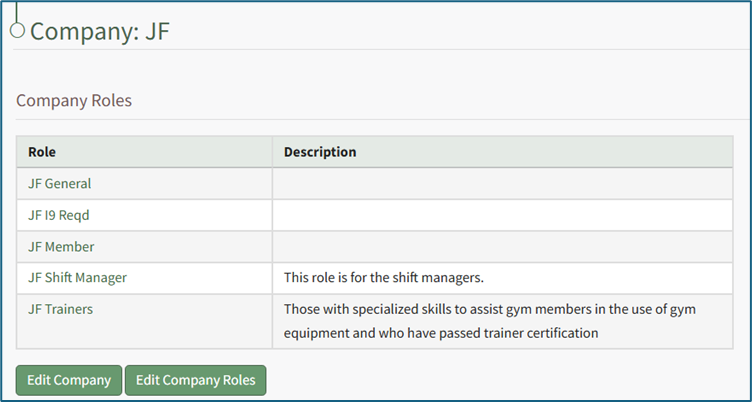
Task: Click the empty description cell for JF I9 Reqd
Action: pyautogui.click(x=509, y=215)
